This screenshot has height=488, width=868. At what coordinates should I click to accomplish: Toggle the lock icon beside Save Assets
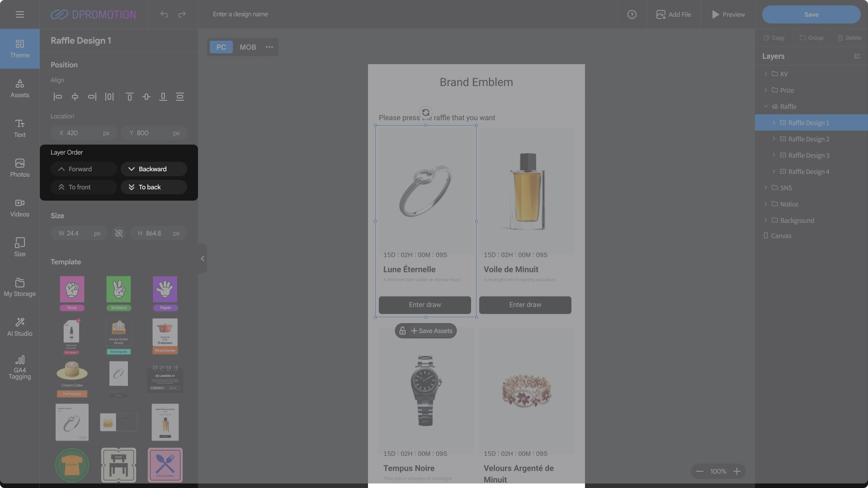(402, 331)
